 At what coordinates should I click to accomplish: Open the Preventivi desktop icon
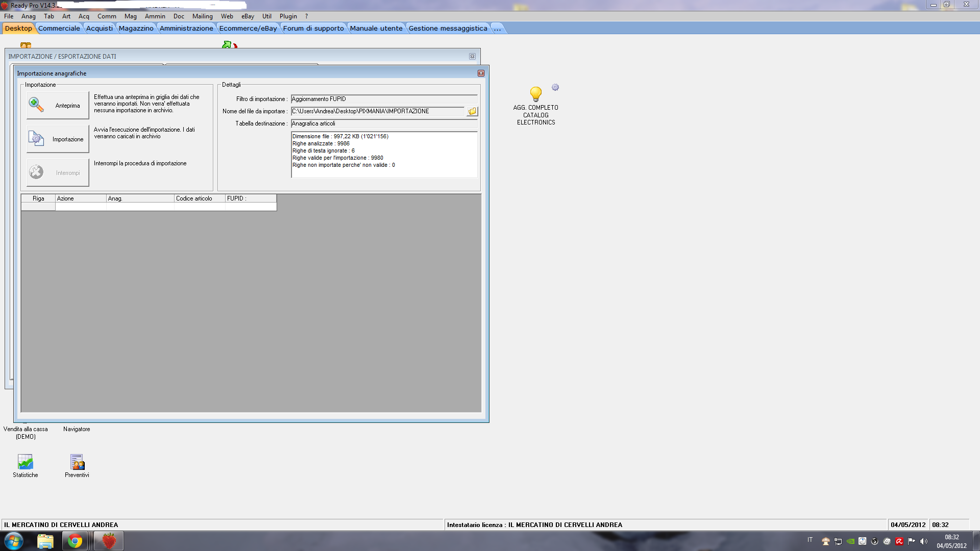coord(77,462)
